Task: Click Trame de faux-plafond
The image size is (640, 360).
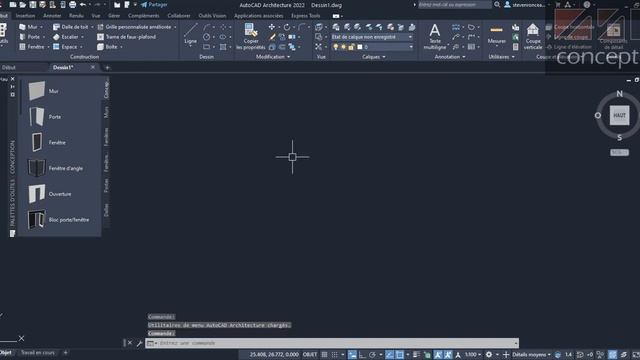Action: coord(127,37)
